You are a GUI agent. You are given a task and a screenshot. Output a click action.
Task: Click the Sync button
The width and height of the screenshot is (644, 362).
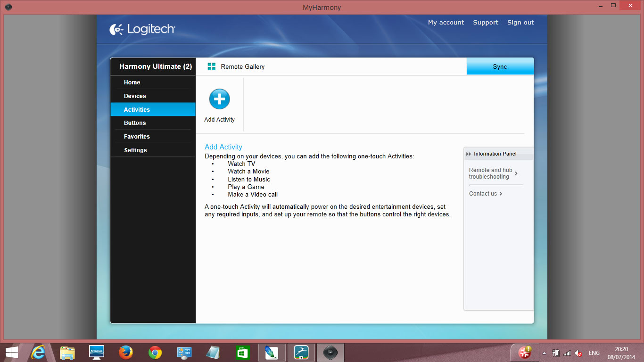tap(500, 66)
